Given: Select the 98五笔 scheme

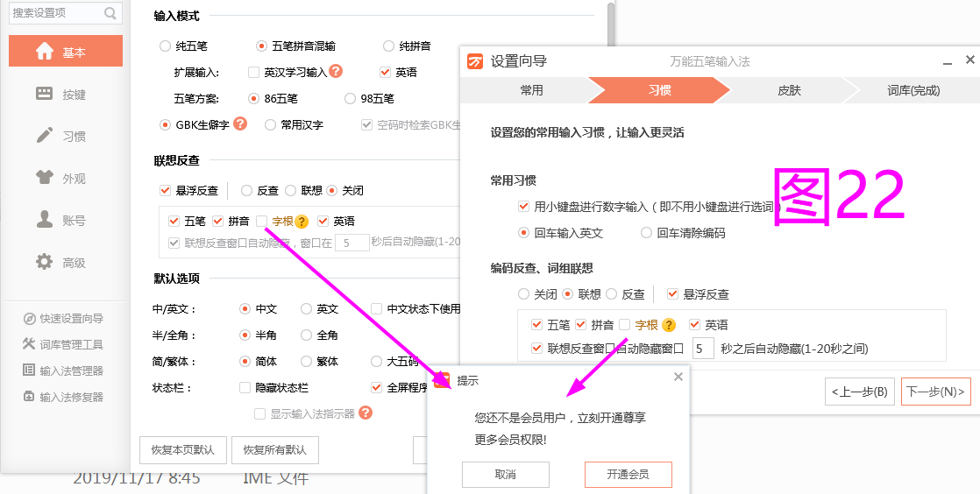Looking at the screenshot, I should coord(351,98).
